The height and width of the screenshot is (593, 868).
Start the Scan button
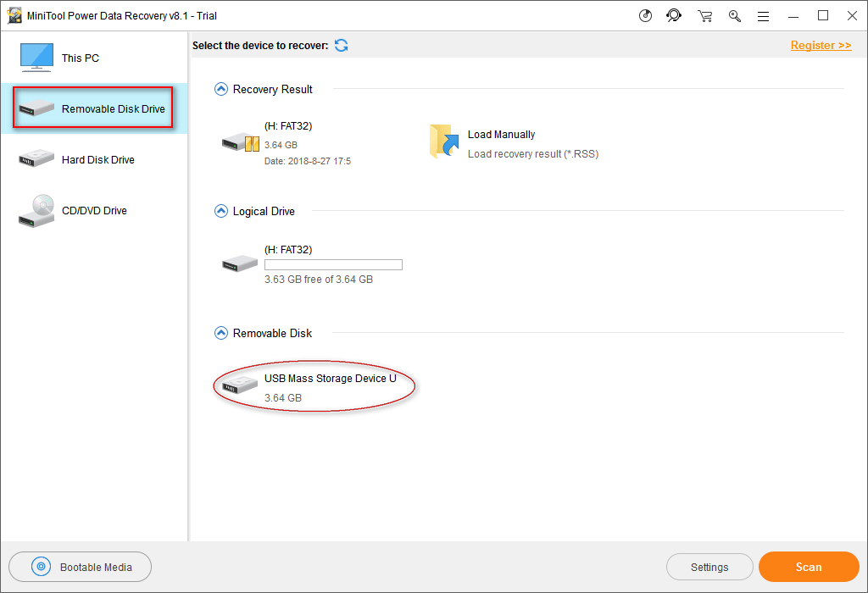click(x=809, y=567)
